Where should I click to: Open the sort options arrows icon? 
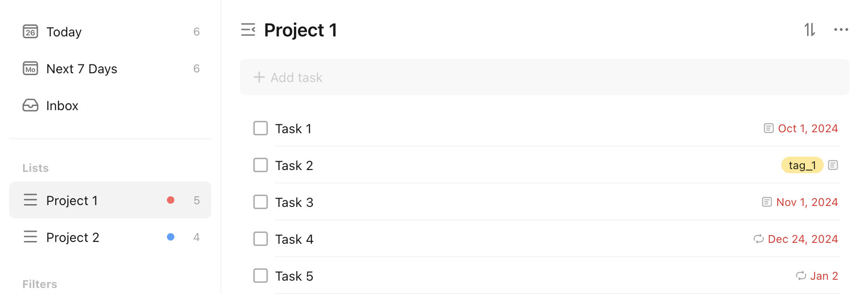[810, 30]
